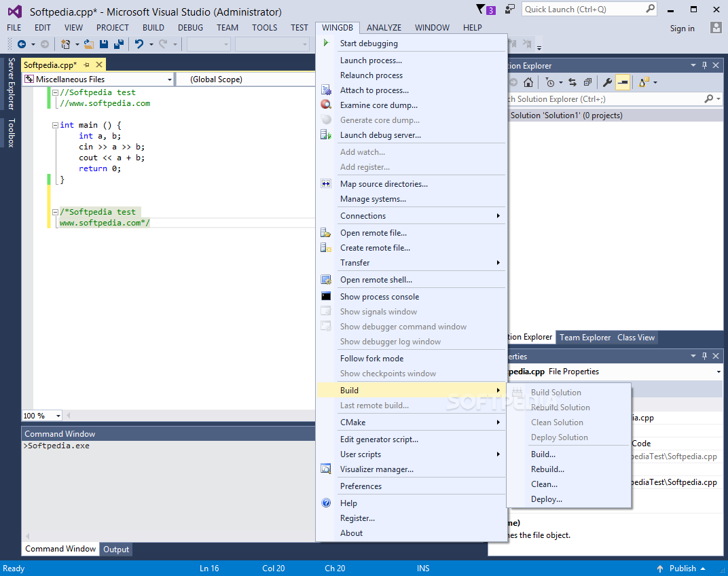Click the Show process console icon
Viewport: 728px width, 576px height.
(327, 296)
